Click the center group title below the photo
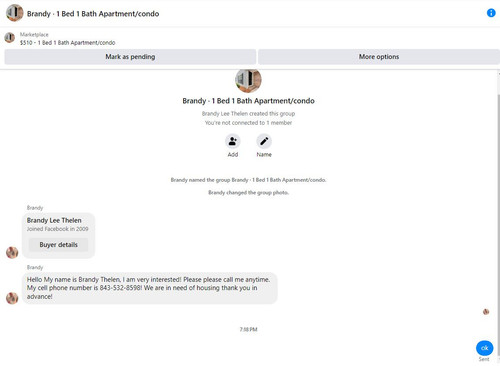This screenshot has width=500, height=366. coord(248,101)
